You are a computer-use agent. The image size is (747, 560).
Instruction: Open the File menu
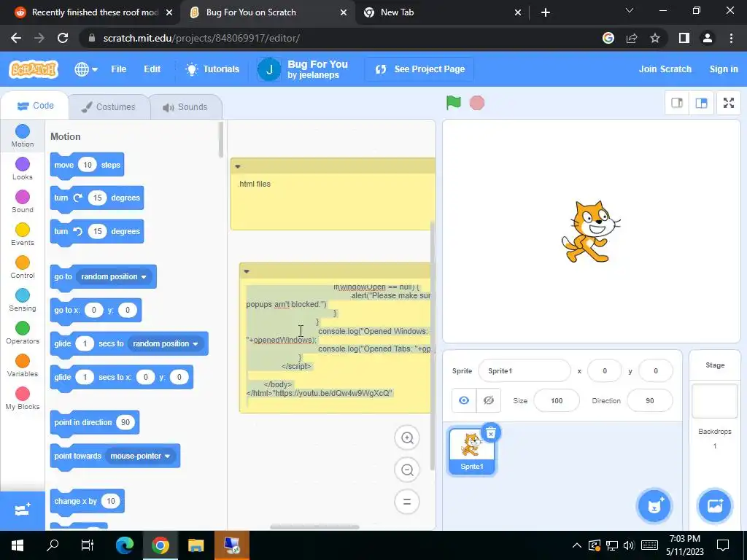(119, 69)
